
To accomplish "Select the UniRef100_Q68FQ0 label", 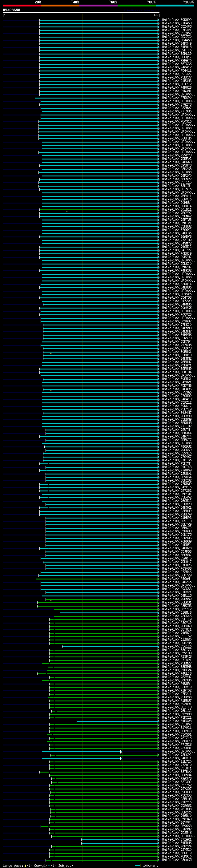I will [x=177, y=139].
